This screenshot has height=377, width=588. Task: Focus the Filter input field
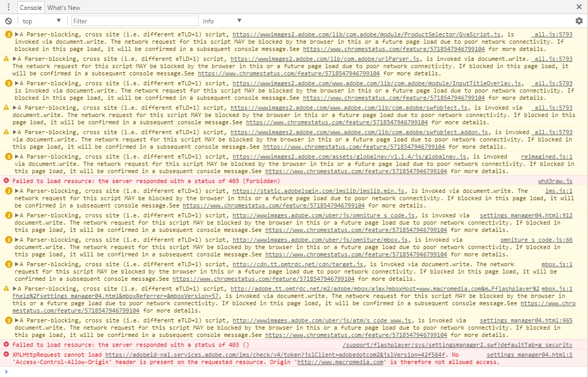pyautogui.click(x=135, y=21)
